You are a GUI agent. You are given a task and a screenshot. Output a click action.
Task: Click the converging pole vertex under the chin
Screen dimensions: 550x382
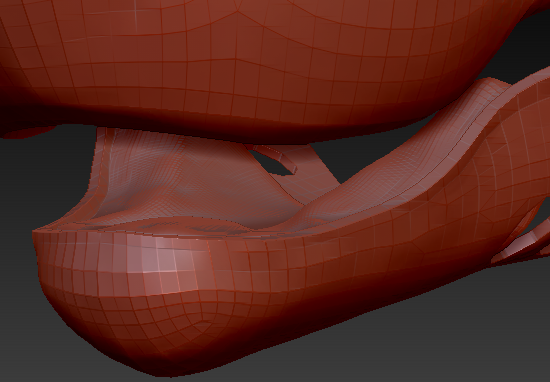click(203, 321)
